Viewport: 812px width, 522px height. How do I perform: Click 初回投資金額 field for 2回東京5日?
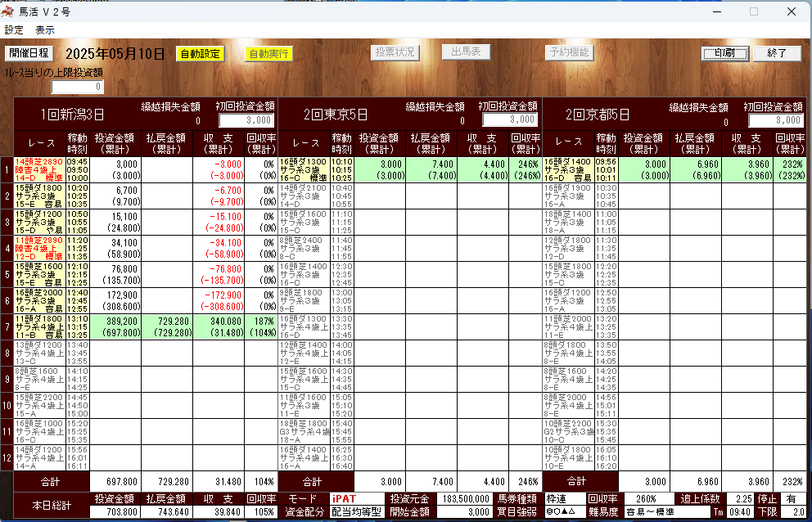click(x=510, y=119)
